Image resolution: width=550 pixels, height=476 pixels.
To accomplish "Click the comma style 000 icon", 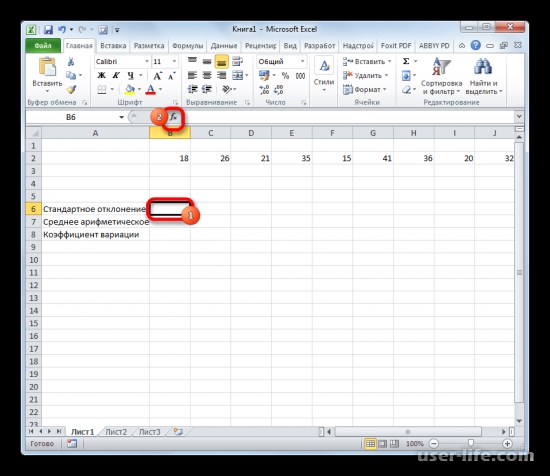I will (300, 75).
